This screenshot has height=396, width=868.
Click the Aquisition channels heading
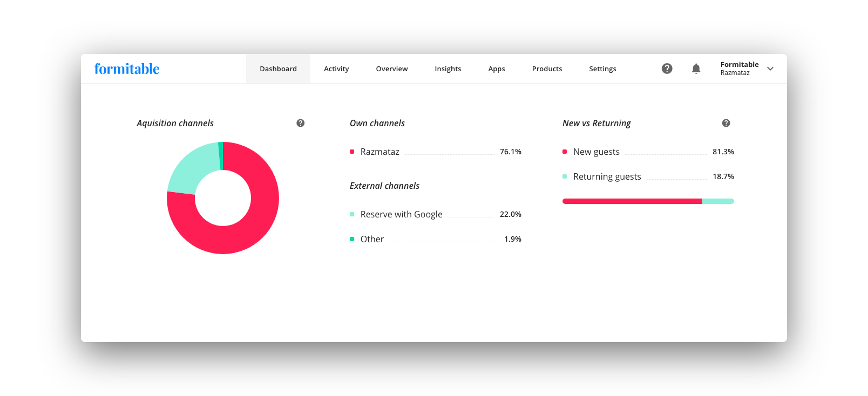[x=175, y=123]
